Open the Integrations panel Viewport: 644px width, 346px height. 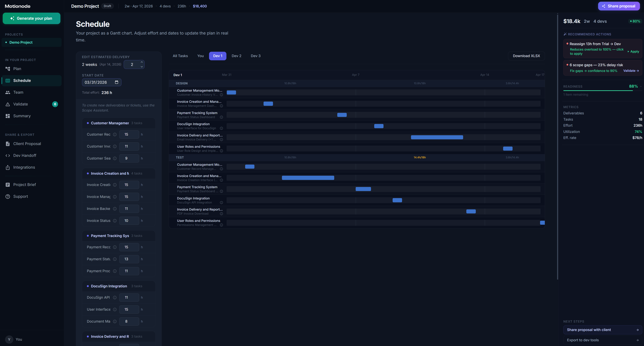[24, 167]
